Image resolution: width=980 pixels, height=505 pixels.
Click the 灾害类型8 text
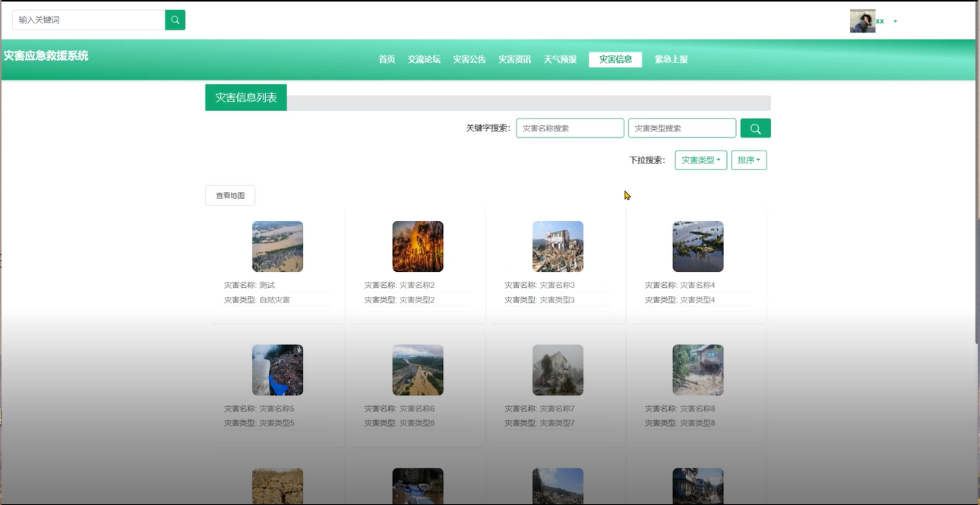pyautogui.click(x=697, y=423)
